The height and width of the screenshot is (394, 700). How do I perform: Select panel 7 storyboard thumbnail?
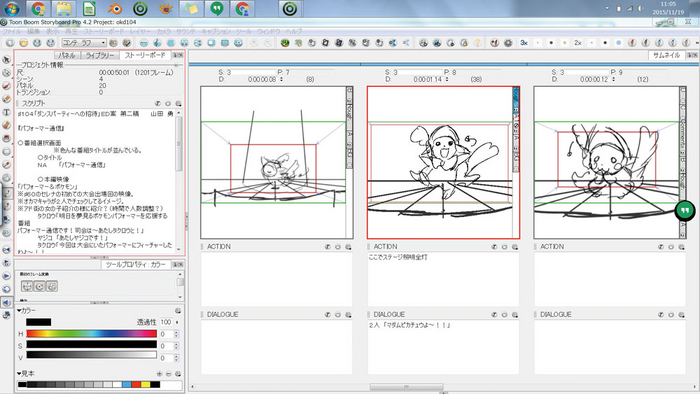tap(277, 162)
